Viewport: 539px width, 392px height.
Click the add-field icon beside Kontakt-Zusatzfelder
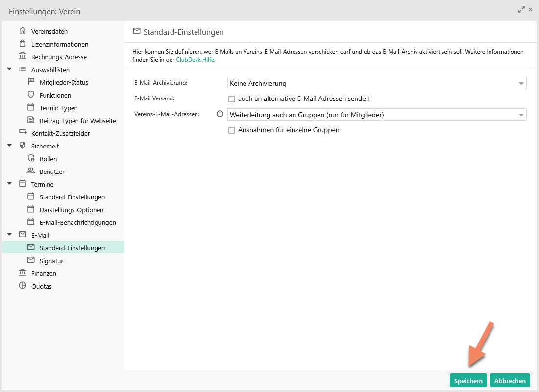23,133
